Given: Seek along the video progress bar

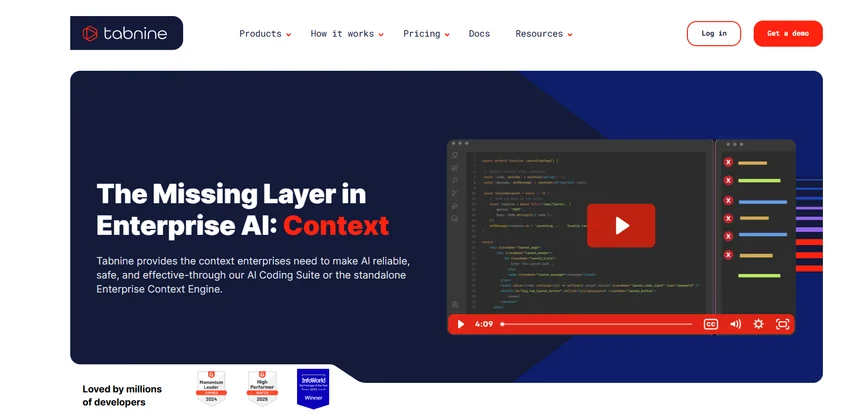Looking at the screenshot, I should (x=596, y=324).
